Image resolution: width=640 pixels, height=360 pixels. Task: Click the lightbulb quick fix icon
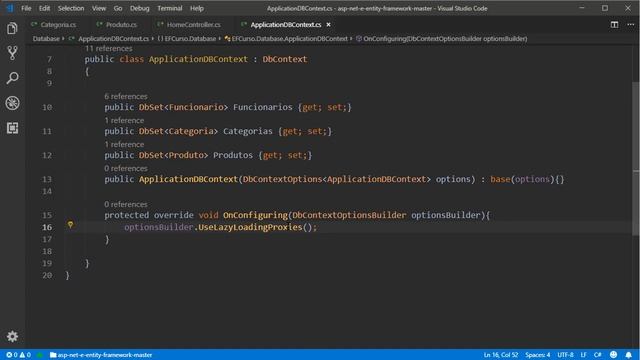(x=70, y=225)
